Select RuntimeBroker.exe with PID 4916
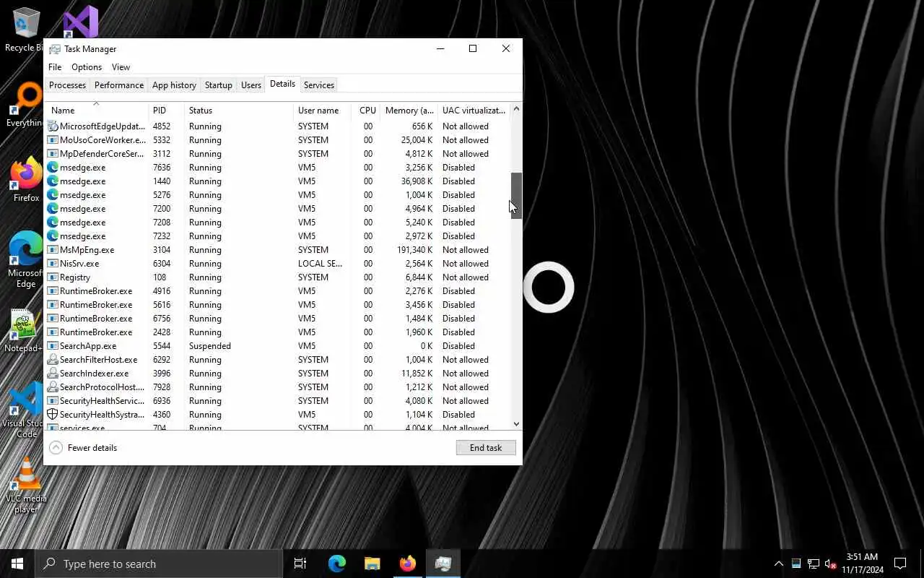The image size is (924, 578). coord(278,291)
